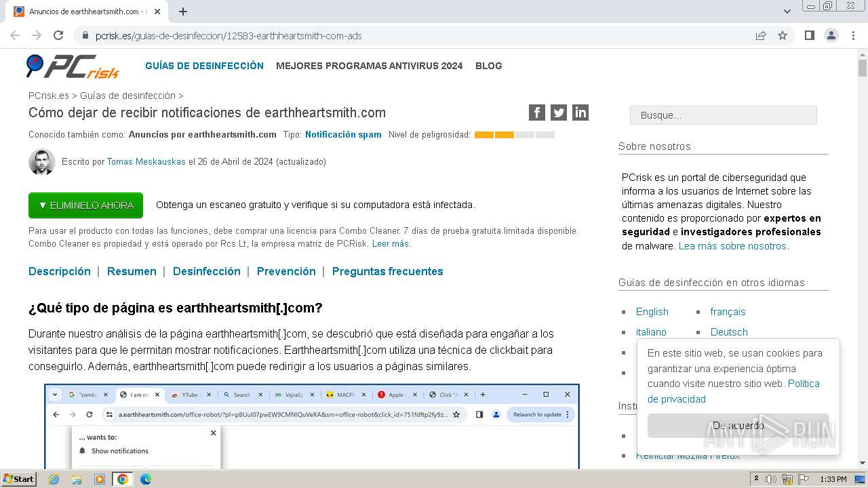Follow the Notificación spam type link
Viewport: 868px width, 488px height.
[x=343, y=134]
